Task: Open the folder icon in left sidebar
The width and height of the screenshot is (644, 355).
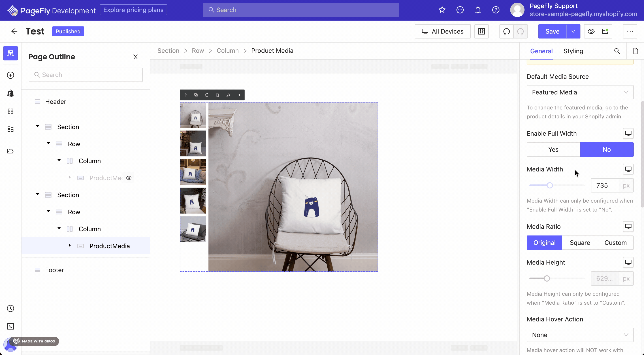Action: tap(11, 151)
